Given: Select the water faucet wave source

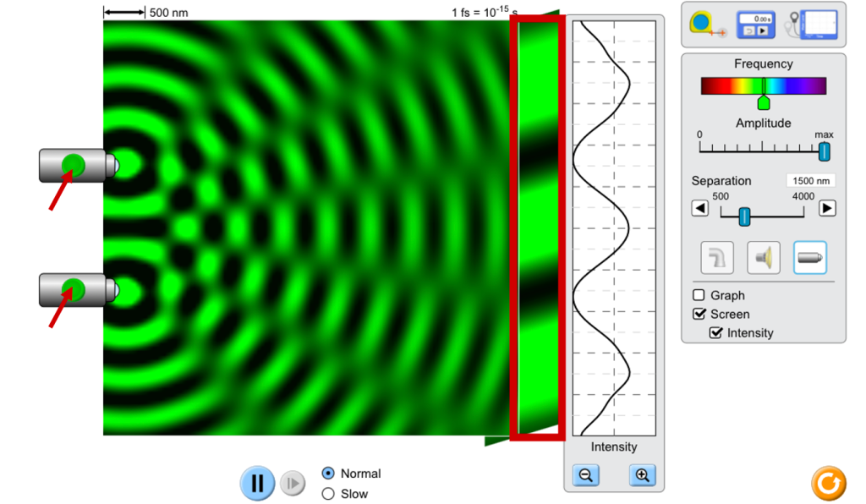Looking at the screenshot, I should click(717, 257).
